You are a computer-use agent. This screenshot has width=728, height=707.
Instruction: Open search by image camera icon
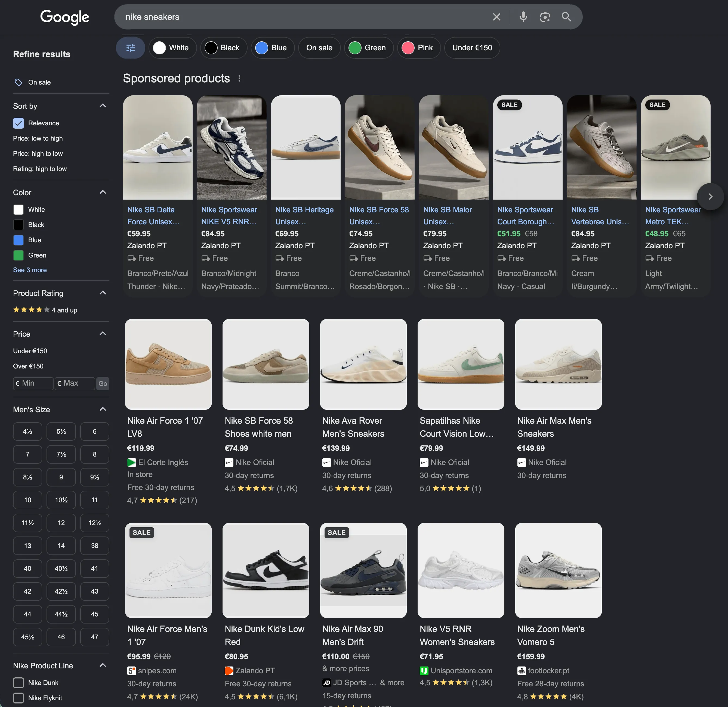coord(545,17)
